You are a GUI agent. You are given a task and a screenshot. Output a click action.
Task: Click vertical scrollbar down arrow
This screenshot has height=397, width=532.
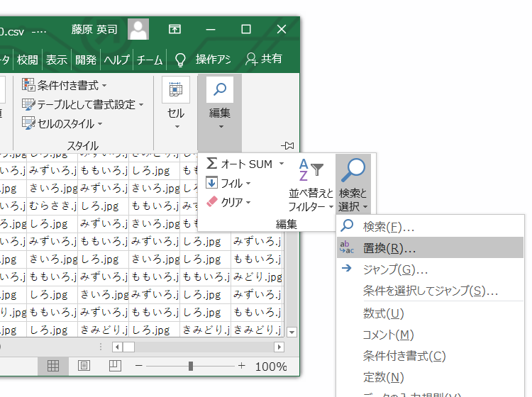(292, 332)
